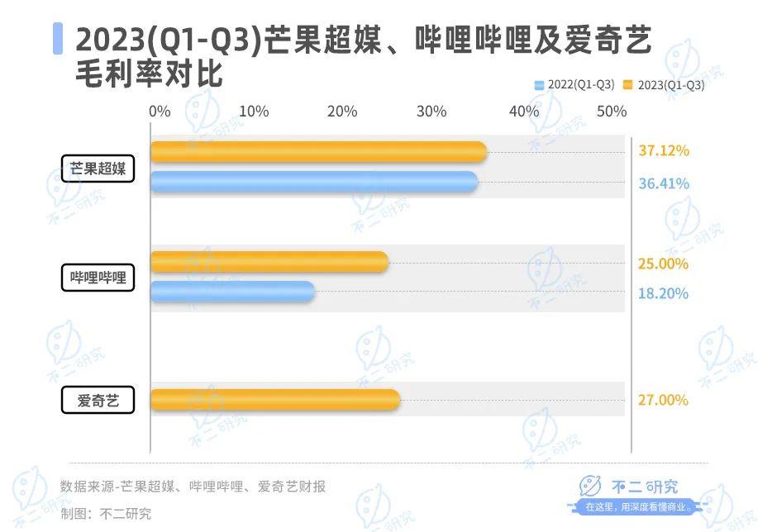Click the 不二研究 palette logo icon
This screenshot has height=532, width=777.
click(590, 486)
